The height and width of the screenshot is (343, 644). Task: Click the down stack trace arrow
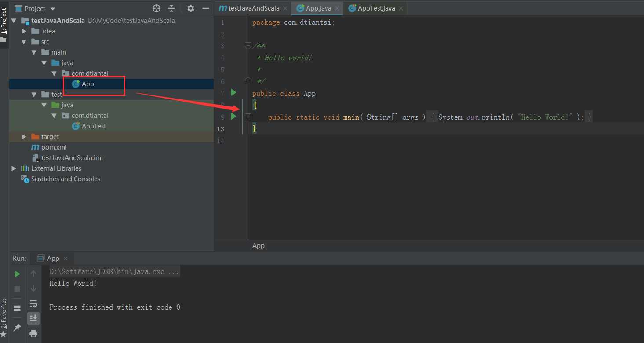(33, 288)
